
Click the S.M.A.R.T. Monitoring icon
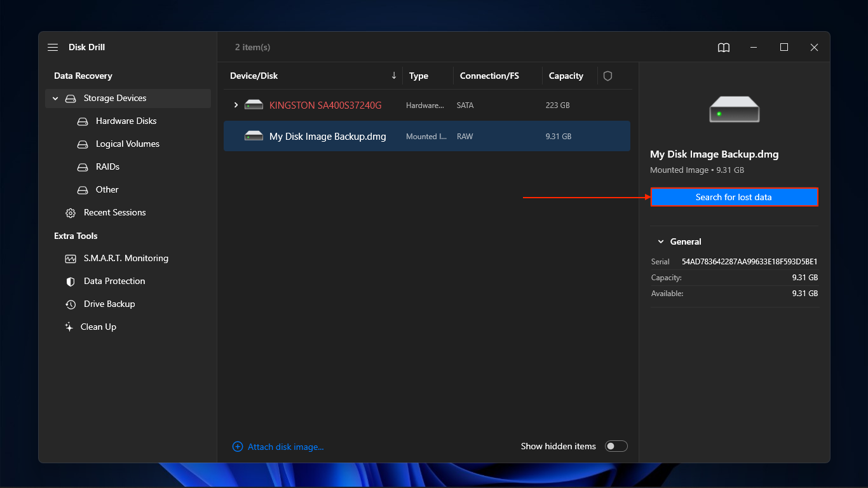[x=71, y=259]
